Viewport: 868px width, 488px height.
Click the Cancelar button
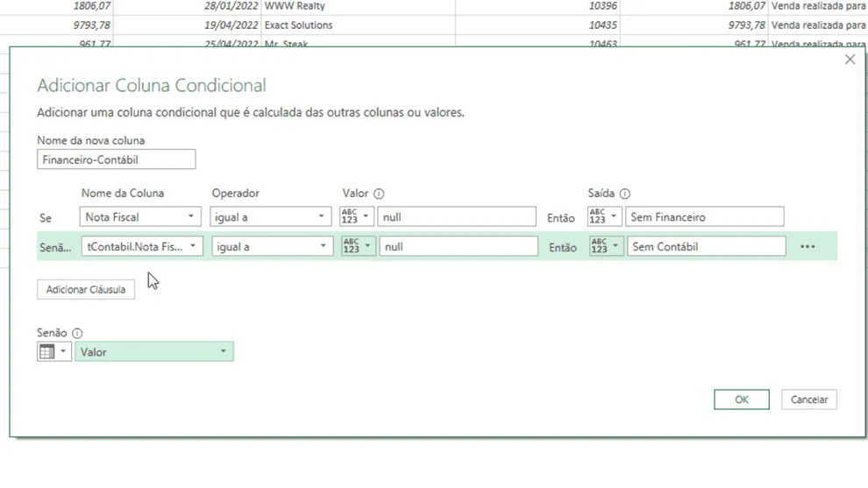coord(808,400)
